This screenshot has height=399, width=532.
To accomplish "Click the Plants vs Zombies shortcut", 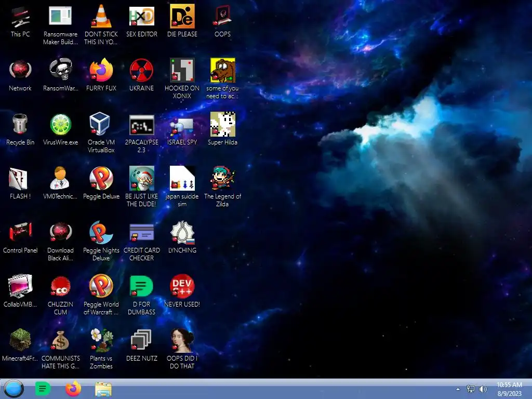I will [x=101, y=340].
